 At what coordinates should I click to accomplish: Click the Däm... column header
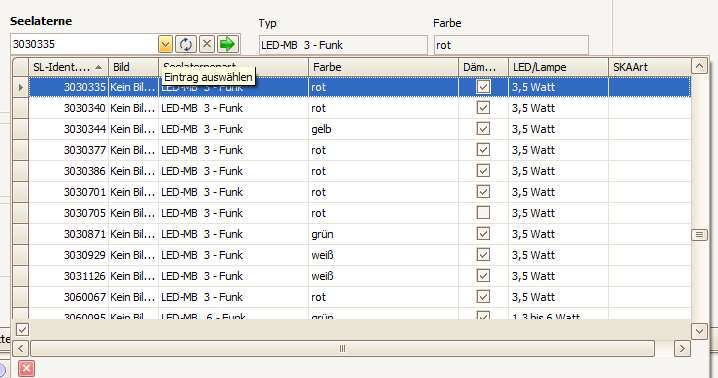tap(484, 67)
